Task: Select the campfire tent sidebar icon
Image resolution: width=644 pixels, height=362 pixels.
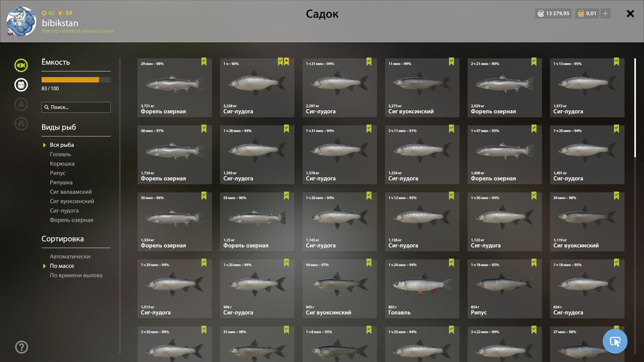Action: click(x=21, y=104)
